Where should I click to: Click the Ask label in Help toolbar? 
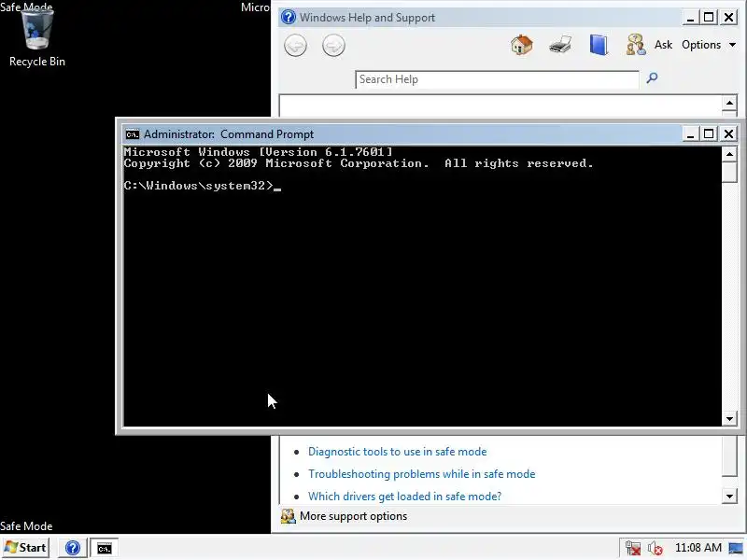tap(663, 45)
